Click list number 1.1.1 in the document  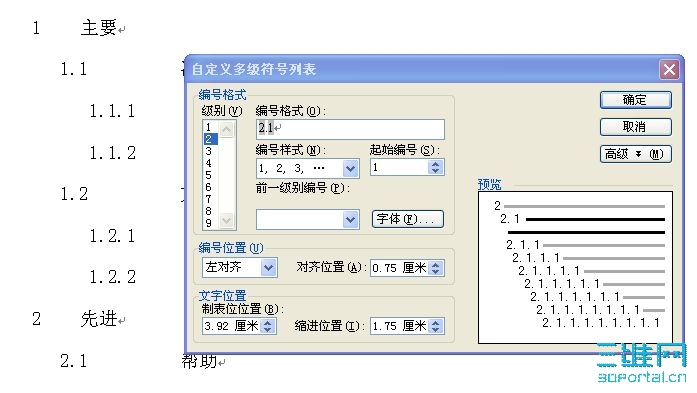tap(112, 111)
